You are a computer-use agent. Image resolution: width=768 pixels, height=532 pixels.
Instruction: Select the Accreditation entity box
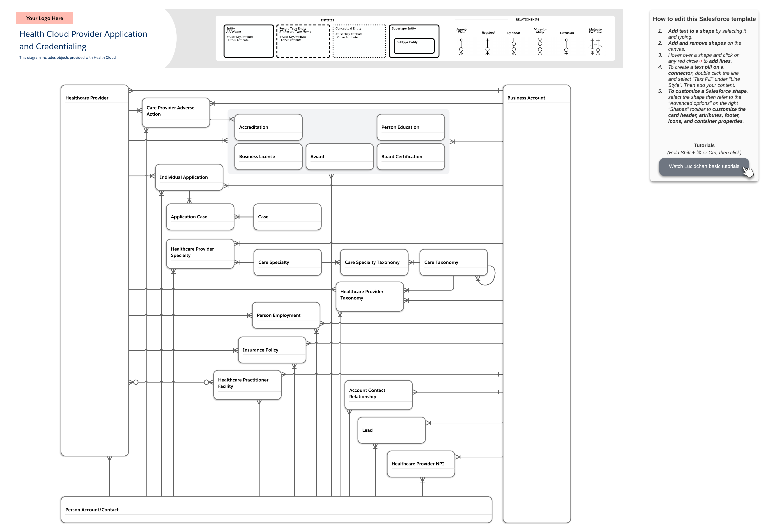(269, 127)
